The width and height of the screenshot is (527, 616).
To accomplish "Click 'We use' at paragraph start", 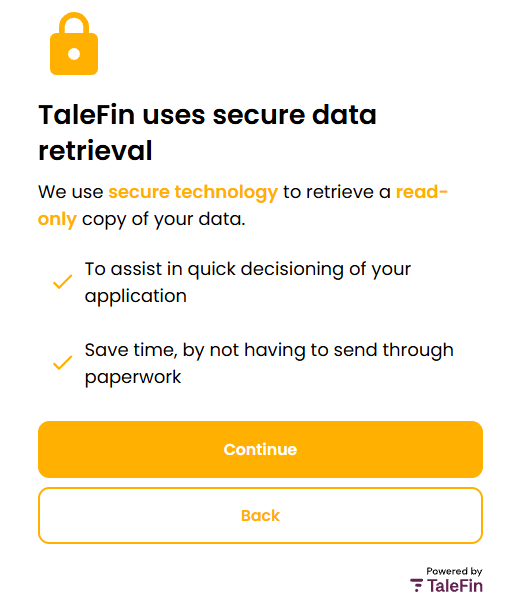I will coord(71,192).
